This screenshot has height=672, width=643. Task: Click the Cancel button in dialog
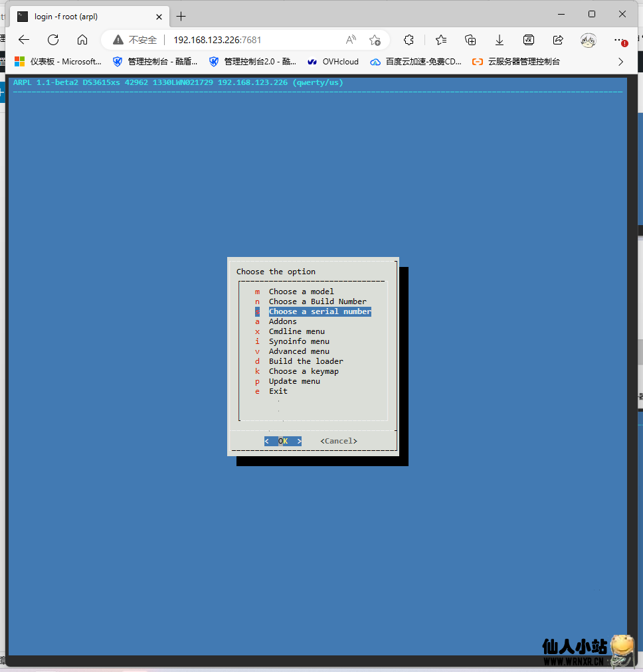pos(338,441)
